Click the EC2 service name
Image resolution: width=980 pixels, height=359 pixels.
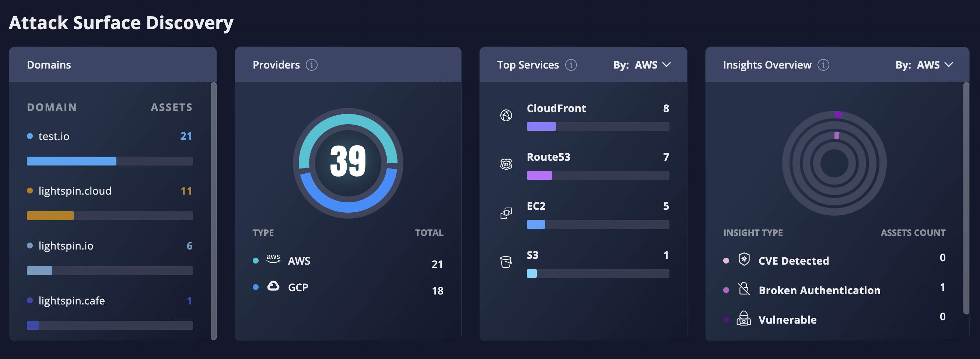pos(536,206)
